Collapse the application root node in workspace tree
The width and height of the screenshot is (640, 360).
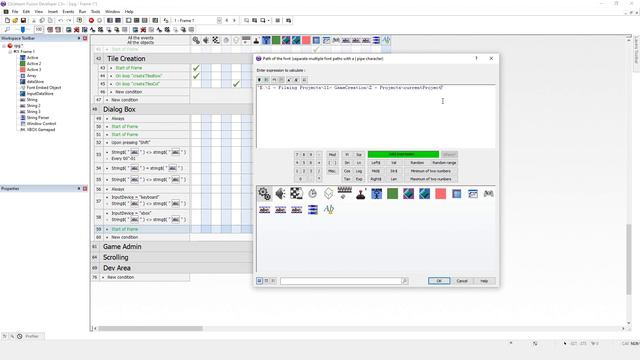pyautogui.click(x=4, y=46)
